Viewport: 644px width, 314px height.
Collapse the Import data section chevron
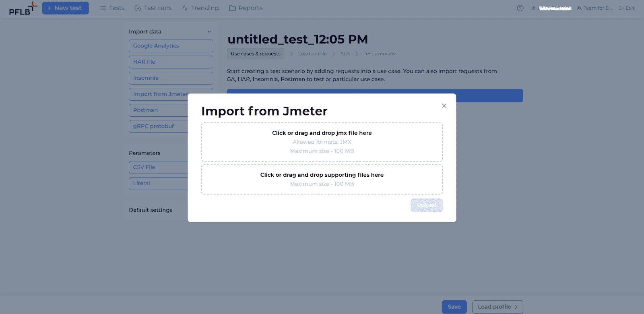pos(209,31)
